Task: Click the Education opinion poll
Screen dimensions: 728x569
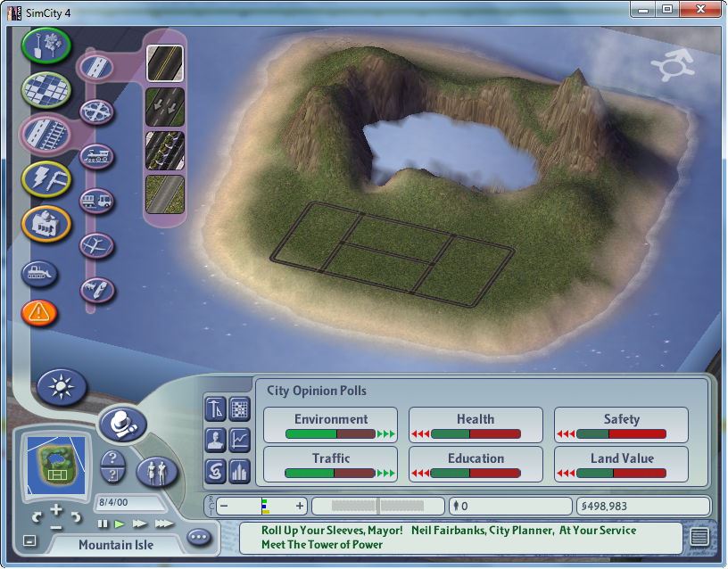Action: [x=476, y=465]
